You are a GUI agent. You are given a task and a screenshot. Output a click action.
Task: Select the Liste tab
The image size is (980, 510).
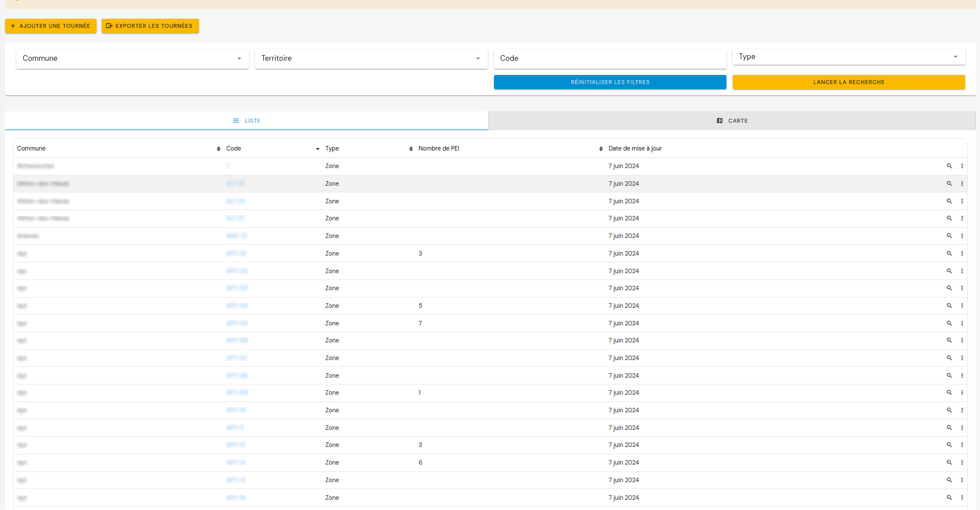[247, 121]
